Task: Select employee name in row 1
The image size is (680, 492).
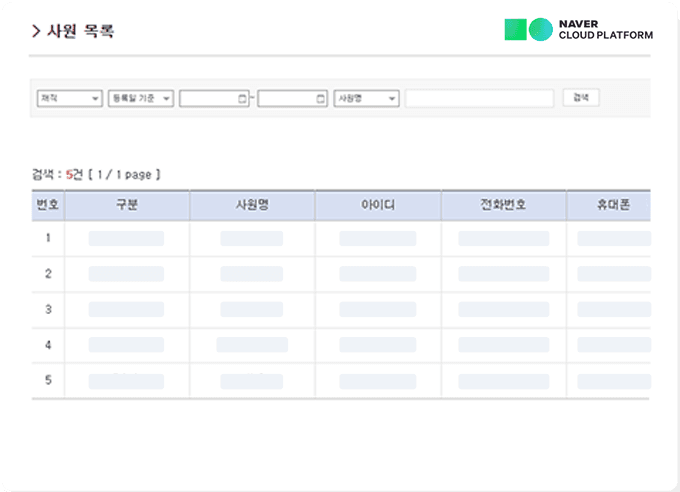Action: [252, 238]
